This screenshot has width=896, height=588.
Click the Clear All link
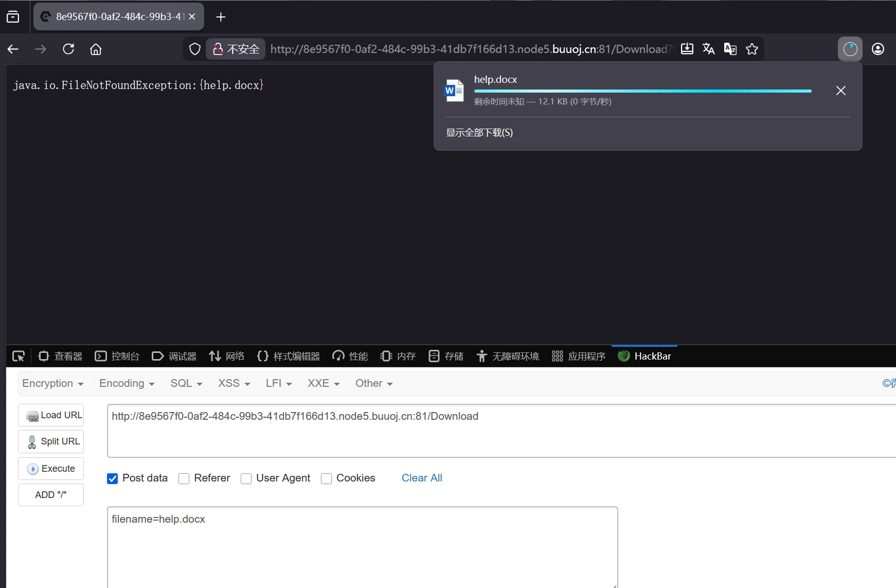point(422,478)
